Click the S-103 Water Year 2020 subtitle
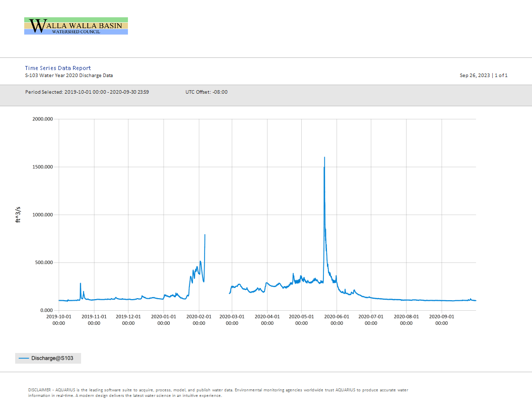The width and height of the screenshot is (532, 411). tap(69, 75)
